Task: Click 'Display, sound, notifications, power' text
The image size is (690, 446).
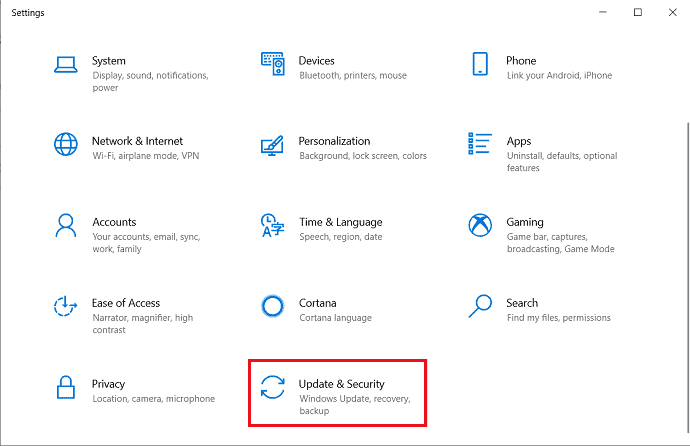Action: (x=150, y=81)
